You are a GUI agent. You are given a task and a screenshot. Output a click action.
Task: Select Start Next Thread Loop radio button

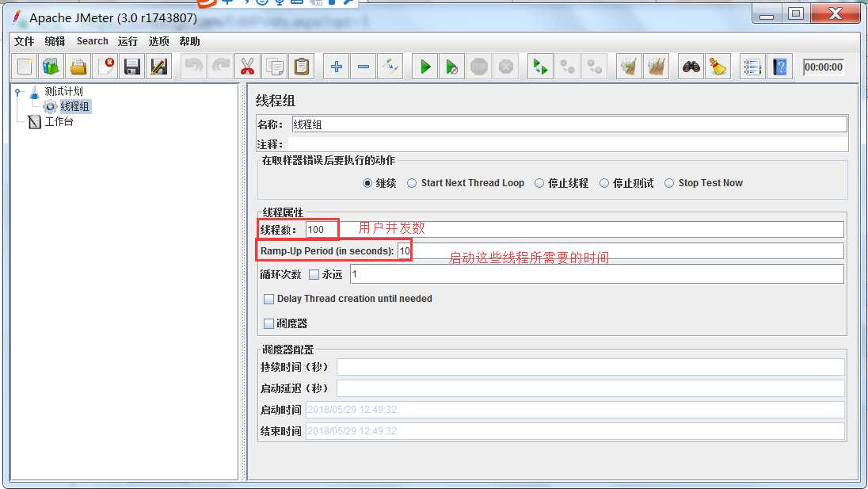tap(412, 183)
